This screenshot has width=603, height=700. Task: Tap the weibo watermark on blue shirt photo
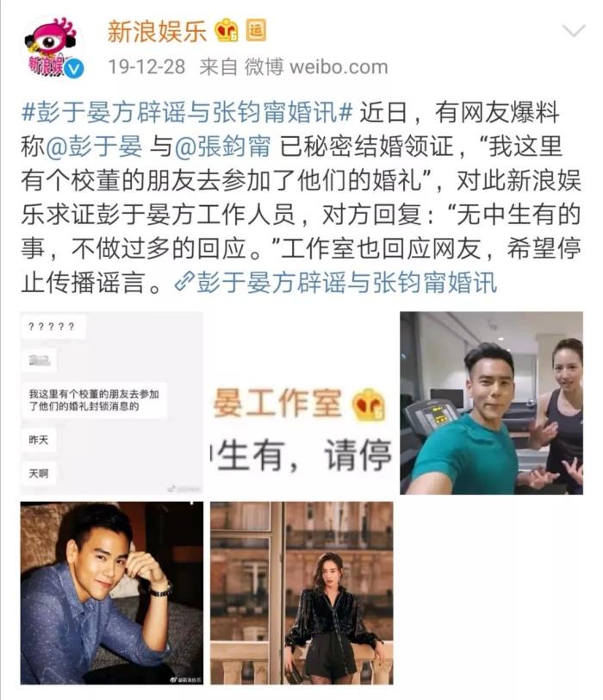click(x=185, y=679)
